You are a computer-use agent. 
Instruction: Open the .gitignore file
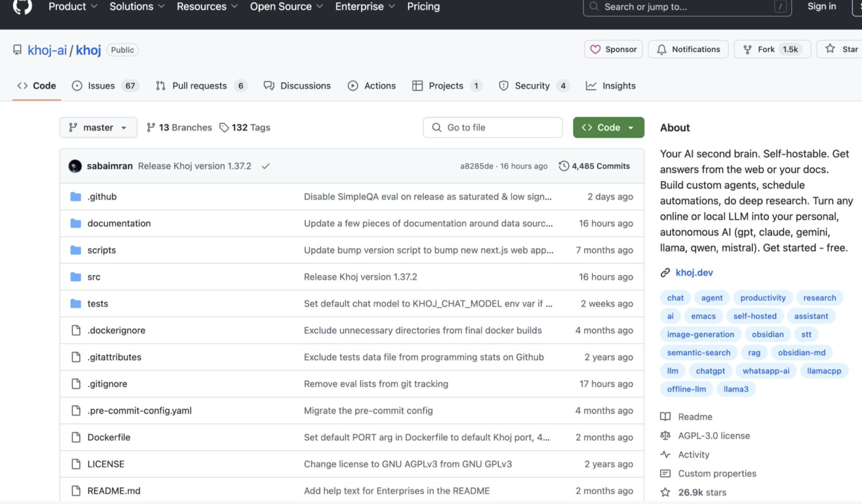(107, 384)
